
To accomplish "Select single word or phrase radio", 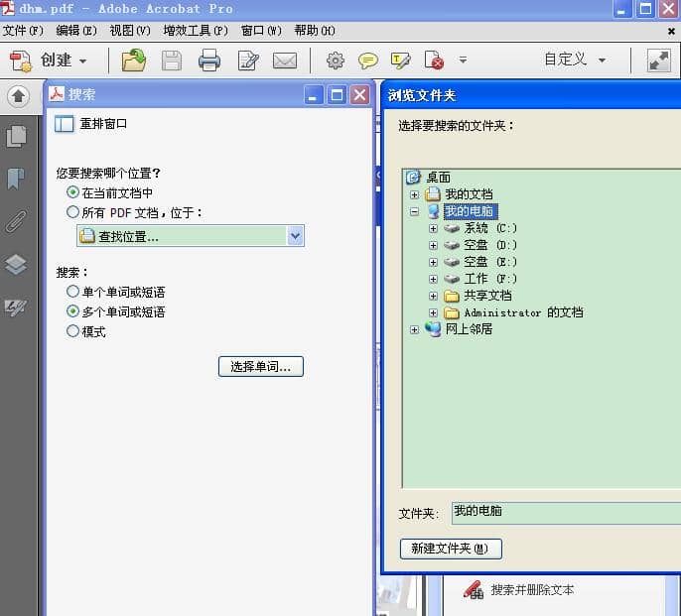I will [x=72, y=292].
